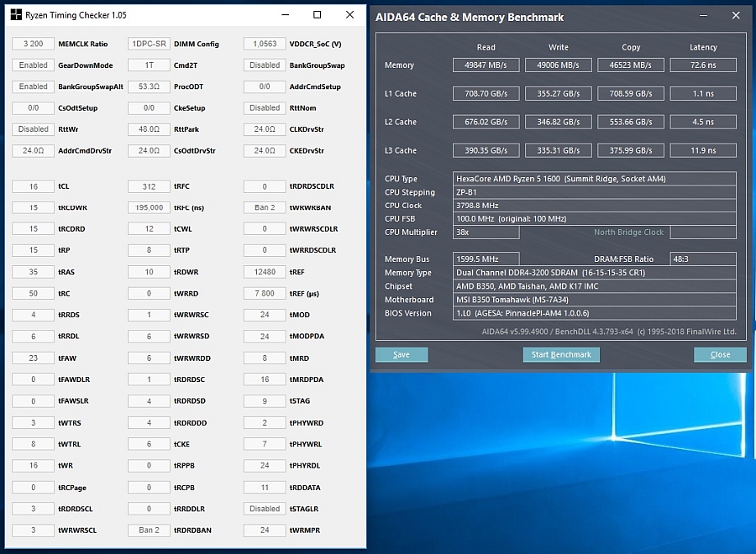The height and width of the screenshot is (554, 756).
Task: Click L2 Cache Write value 346.82 GB/s
Action: click(559, 122)
